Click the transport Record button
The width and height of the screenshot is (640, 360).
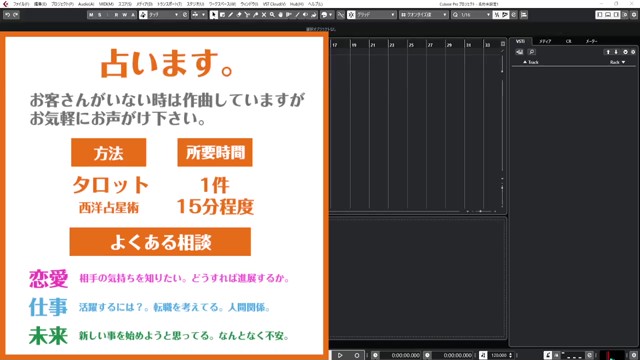click(356, 355)
